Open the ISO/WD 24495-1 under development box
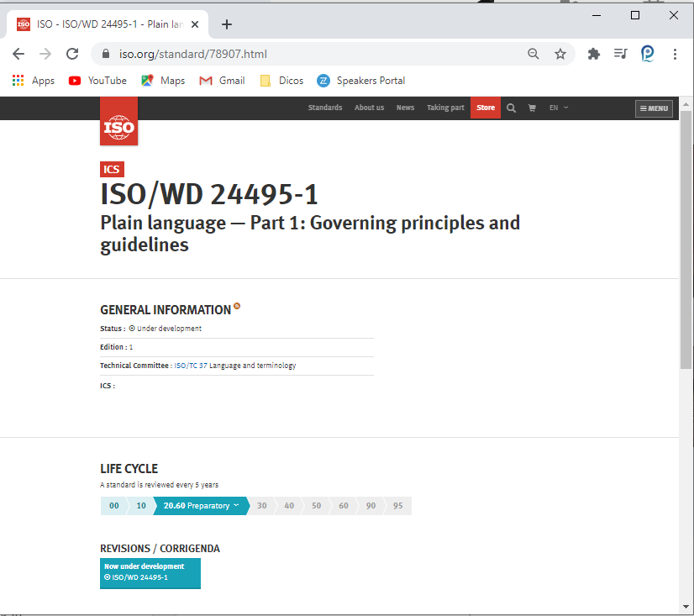 pyautogui.click(x=150, y=573)
